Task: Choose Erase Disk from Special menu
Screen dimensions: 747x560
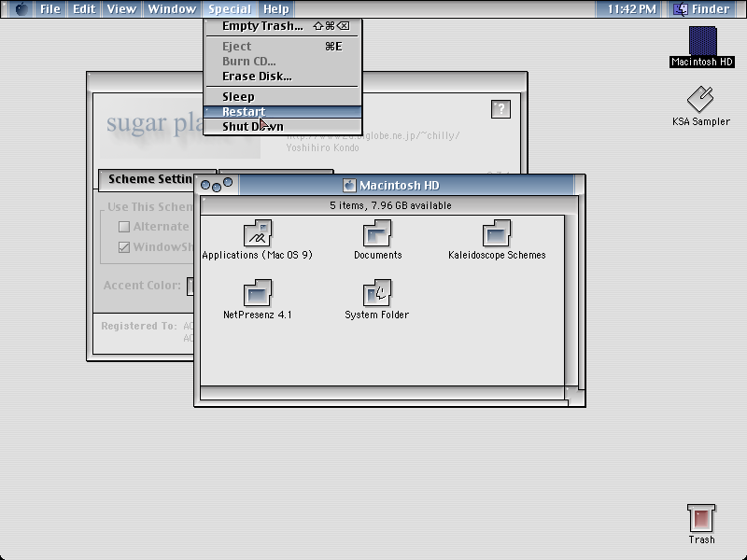Action: [x=283, y=77]
